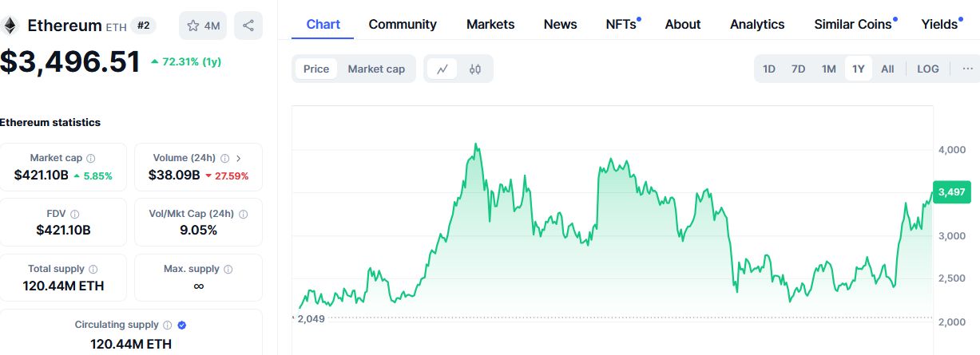
Task: Open the three-dot more options menu on the chart
Action: 967,69
